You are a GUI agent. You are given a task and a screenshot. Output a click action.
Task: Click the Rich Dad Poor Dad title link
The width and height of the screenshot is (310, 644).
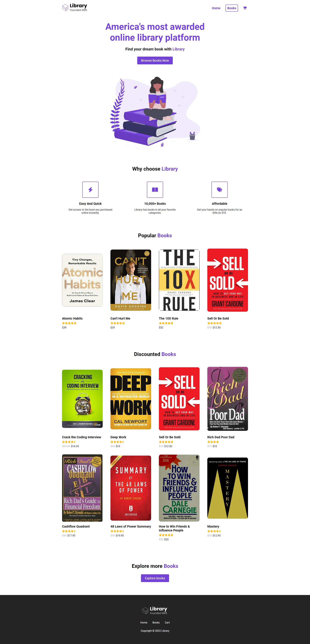221,437
